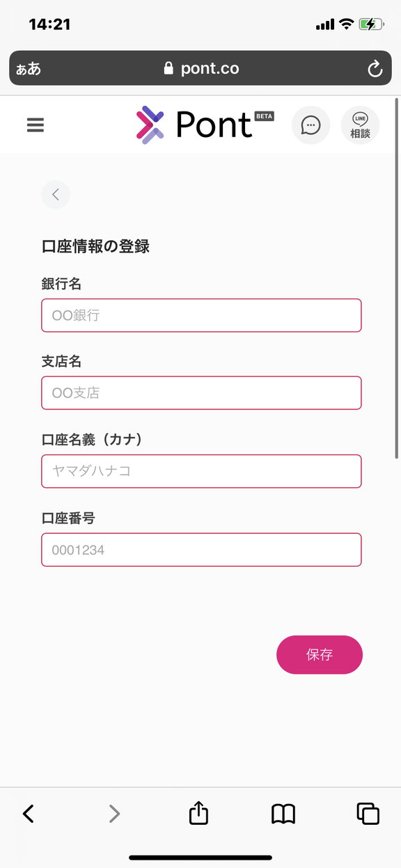Open the hamburger menu

pos(36,125)
